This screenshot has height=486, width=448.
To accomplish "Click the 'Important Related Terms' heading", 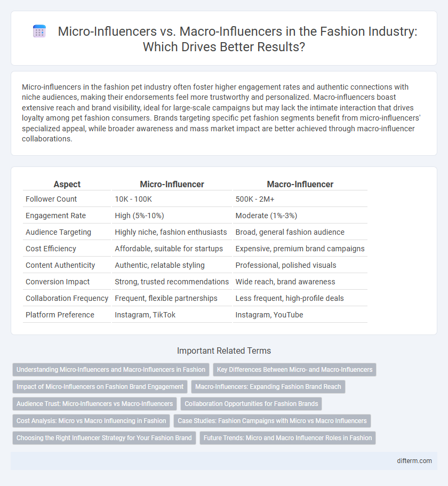I will (224, 350).
